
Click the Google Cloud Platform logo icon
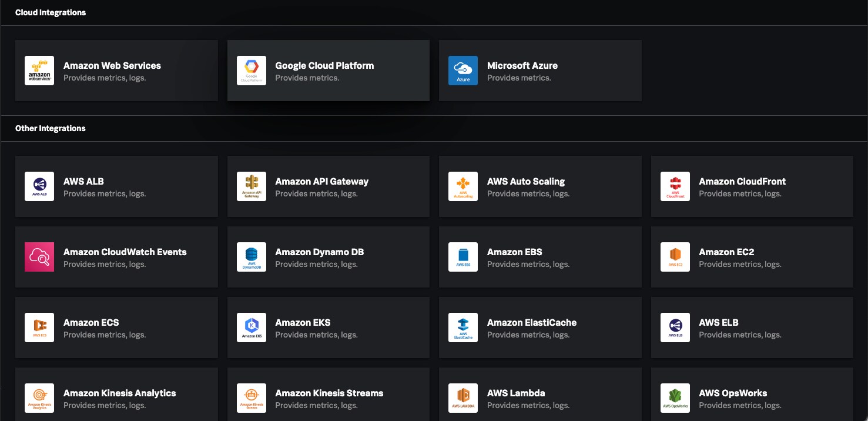252,71
